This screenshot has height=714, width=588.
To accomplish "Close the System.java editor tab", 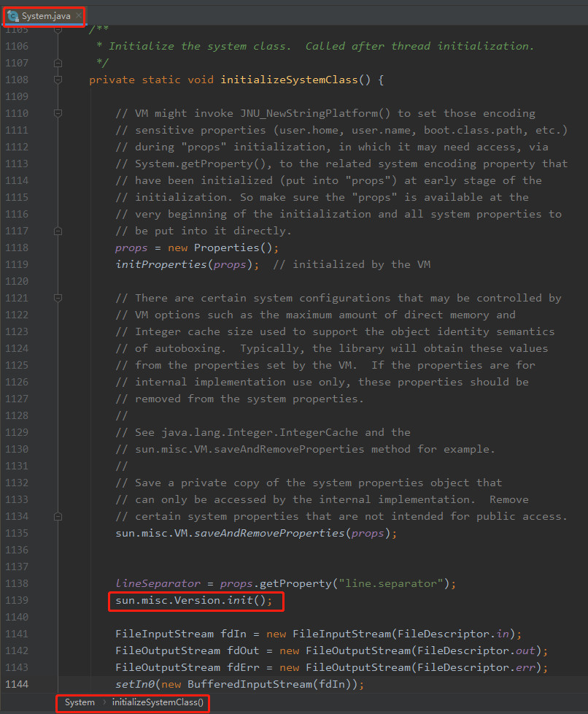I will (x=79, y=15).
